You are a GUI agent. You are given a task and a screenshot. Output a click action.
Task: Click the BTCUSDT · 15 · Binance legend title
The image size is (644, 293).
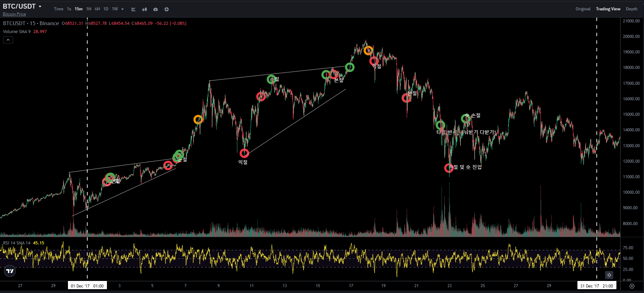(31, 23)
